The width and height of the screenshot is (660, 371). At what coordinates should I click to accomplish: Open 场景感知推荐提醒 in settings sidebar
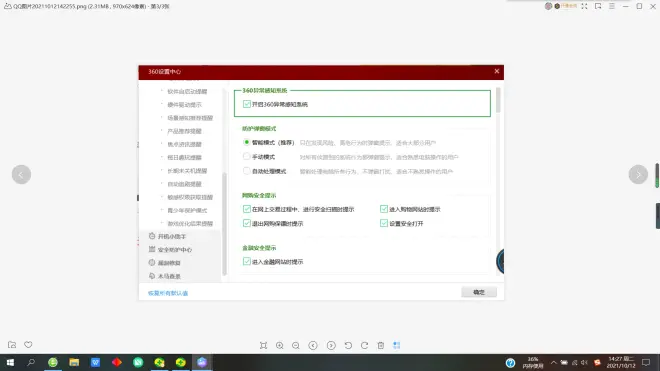[190, 118]
